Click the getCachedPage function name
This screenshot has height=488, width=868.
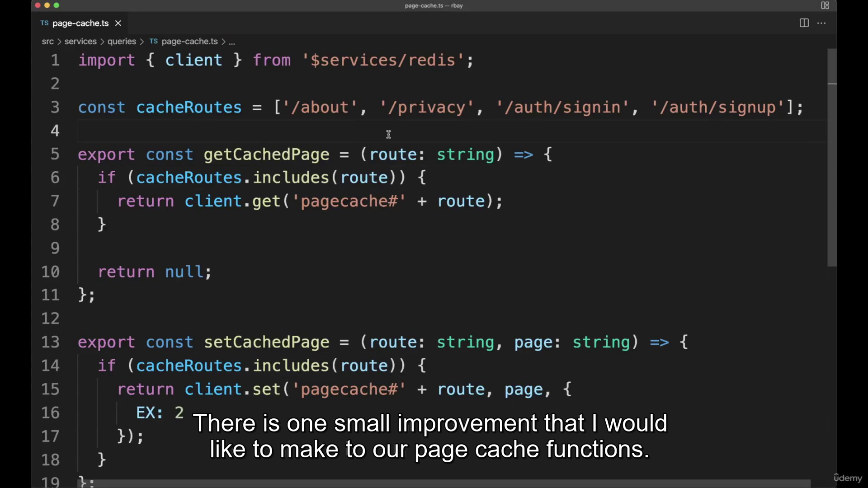click(x=266, y=155)
